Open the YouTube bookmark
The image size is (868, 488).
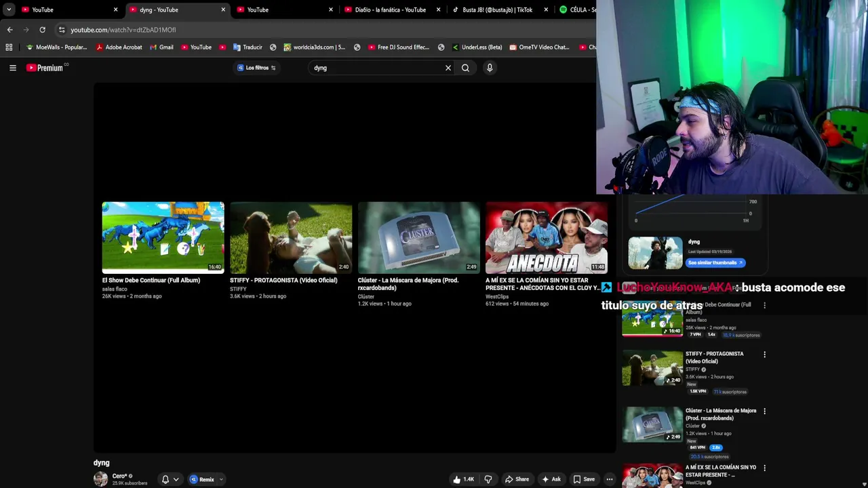click(196, 47)
